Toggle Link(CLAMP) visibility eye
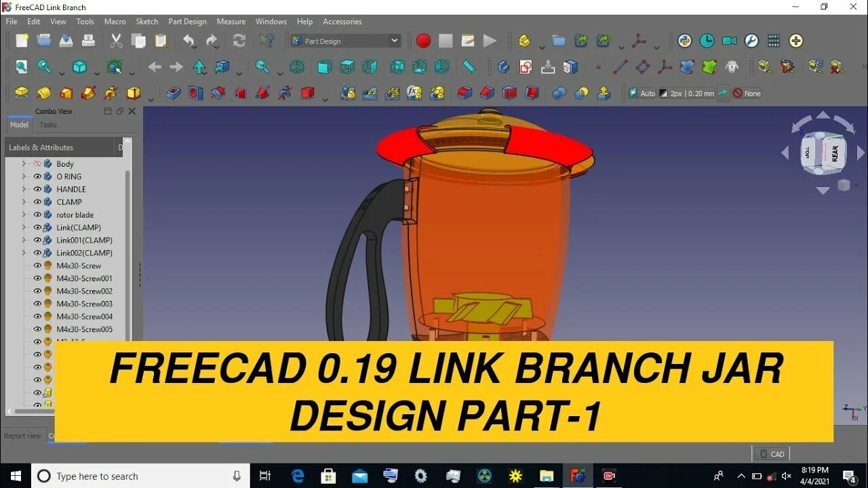868x488 pixels. tap(37, 227)
